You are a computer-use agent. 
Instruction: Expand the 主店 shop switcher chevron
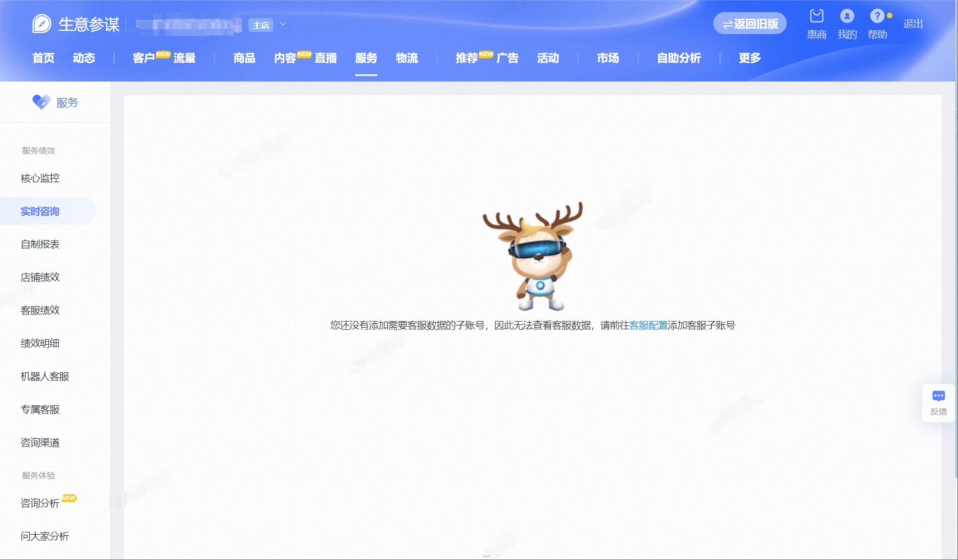(x=283, y=24)
